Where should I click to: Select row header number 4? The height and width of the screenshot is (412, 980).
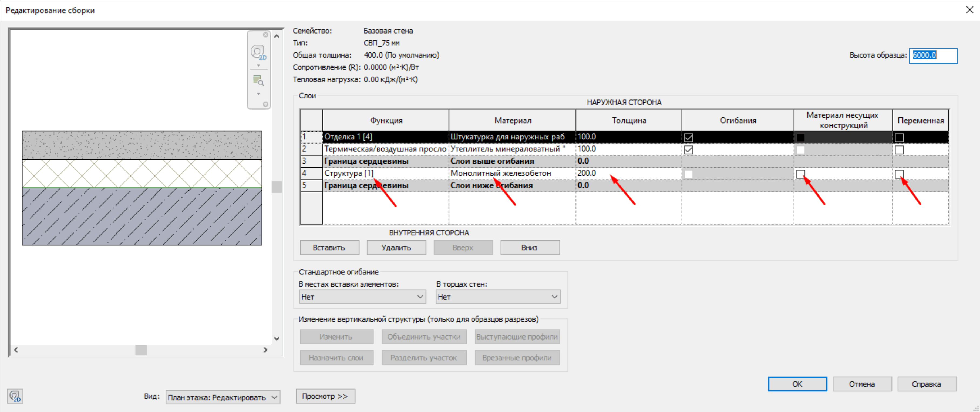coord(311,174)
